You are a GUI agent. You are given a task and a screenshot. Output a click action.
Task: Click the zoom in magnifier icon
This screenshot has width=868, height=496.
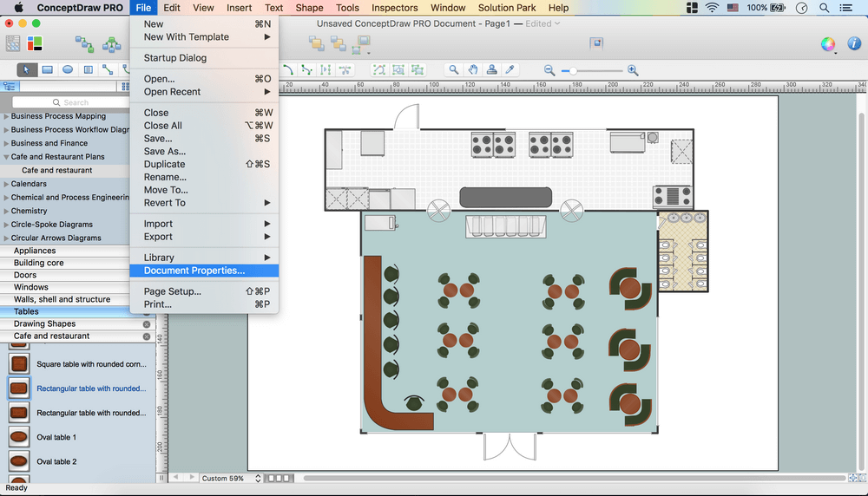point(633,70)
